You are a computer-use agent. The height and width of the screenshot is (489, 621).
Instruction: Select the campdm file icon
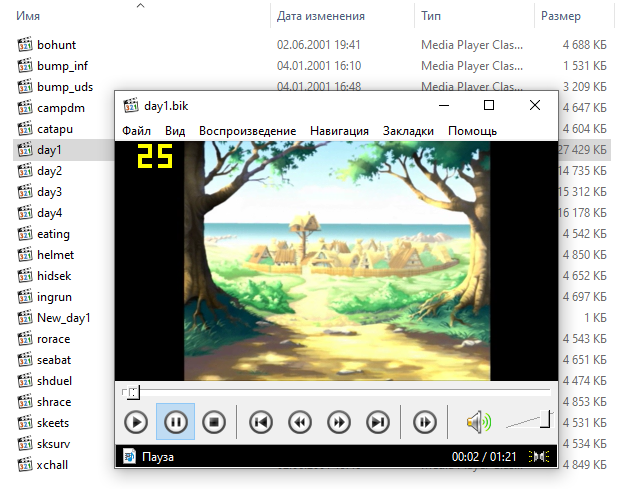25,107
